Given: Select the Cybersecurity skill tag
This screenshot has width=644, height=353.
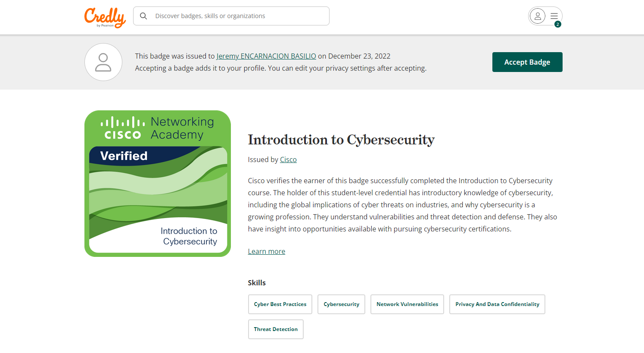Looking at the screenshot, I should pos(342,304).
